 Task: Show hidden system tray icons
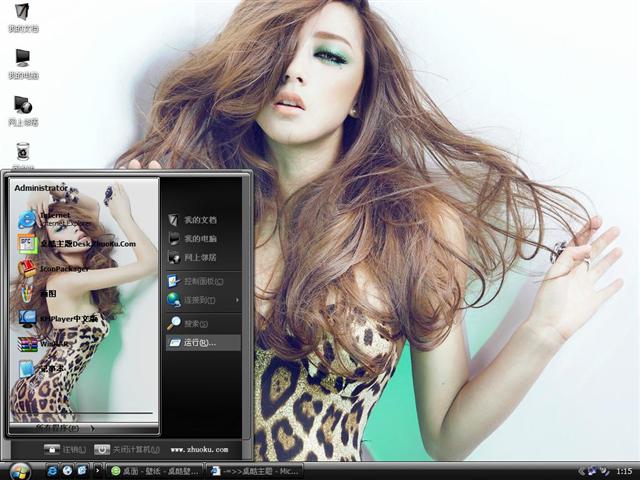582,471
